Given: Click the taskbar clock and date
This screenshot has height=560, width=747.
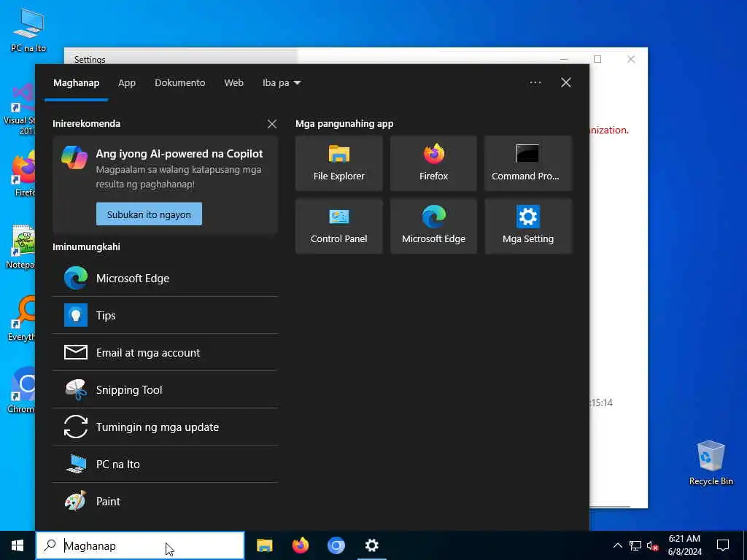Looking at the screenshot, I should (684, 545).
